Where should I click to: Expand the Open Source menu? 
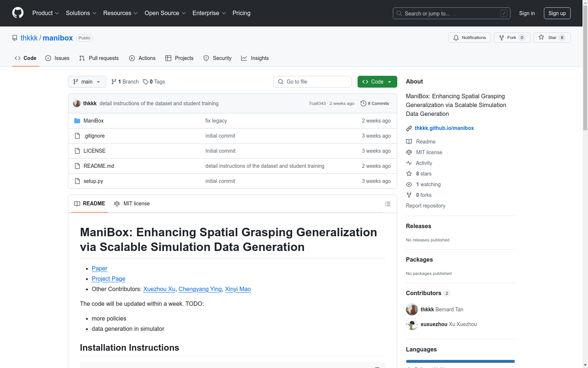pyautogui.click(x=165, y=13)
